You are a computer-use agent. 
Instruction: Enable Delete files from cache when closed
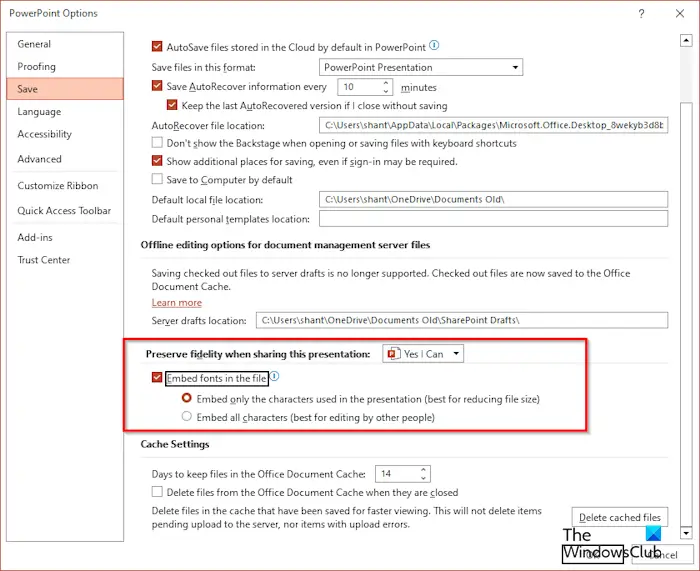[157, 492]
